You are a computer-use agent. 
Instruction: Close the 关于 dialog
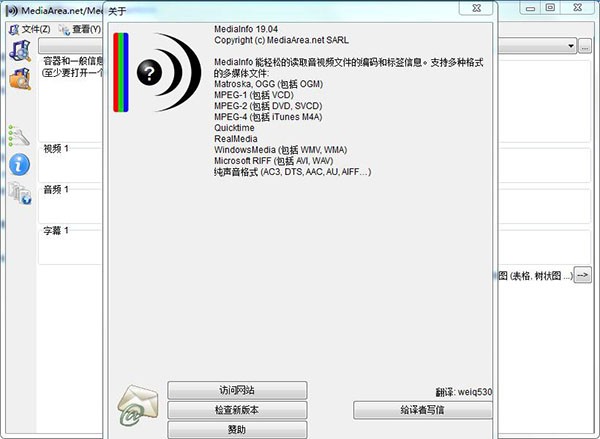(x=476, y=8)
